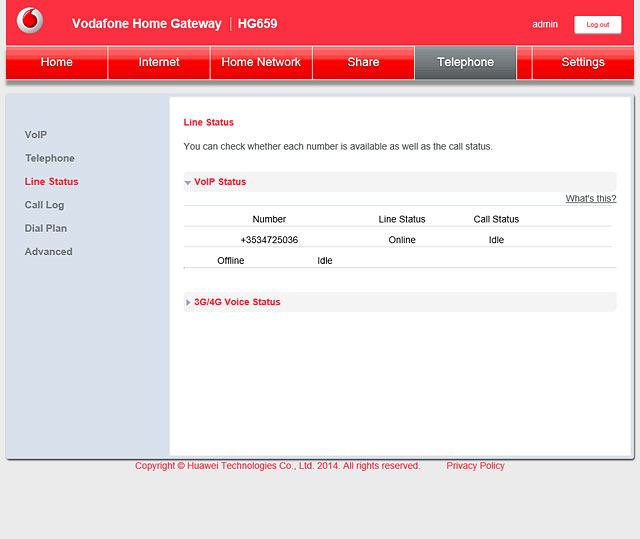The width and height of the screenshot is (640, 539).
Task: Select Line Status in the sidebar
Action: coord(51,182)
